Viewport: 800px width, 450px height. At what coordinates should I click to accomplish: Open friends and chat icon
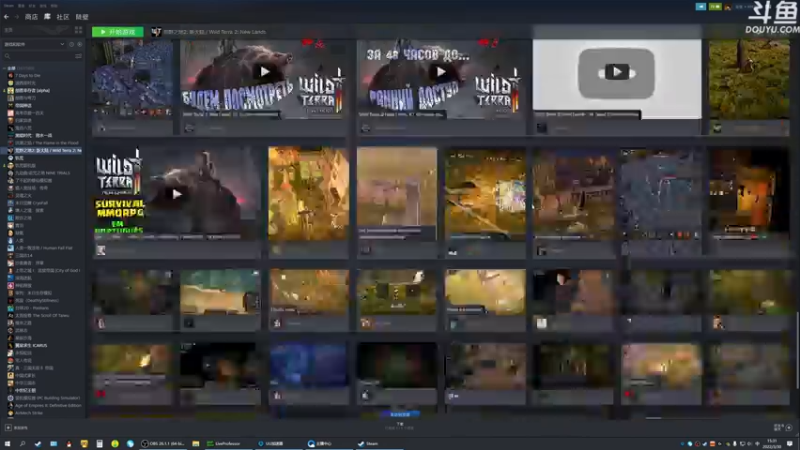pyautogui.click(x=789, y=428)
